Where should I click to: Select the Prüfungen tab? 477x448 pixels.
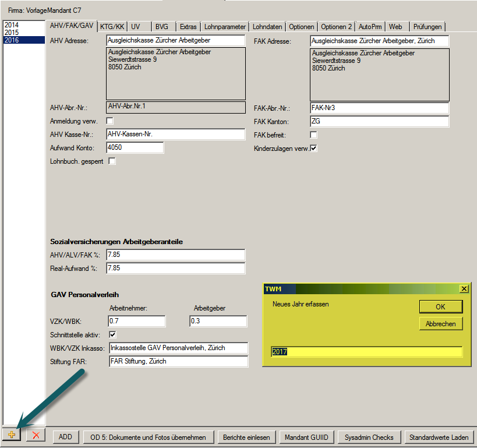coord(427,27)
